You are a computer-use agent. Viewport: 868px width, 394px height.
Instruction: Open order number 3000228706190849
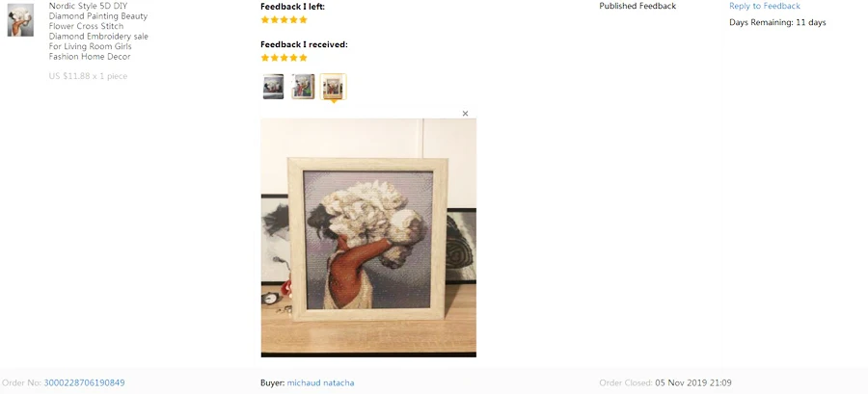click(84, 382)
